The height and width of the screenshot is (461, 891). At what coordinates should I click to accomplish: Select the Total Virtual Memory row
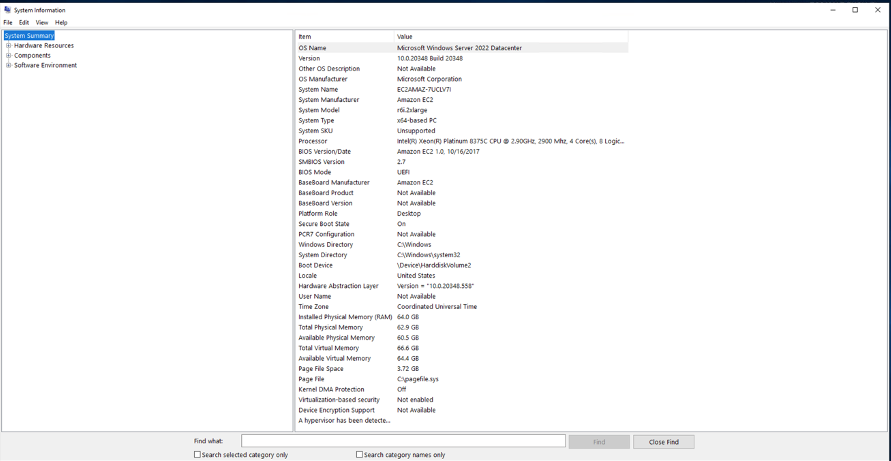point(462,348)
